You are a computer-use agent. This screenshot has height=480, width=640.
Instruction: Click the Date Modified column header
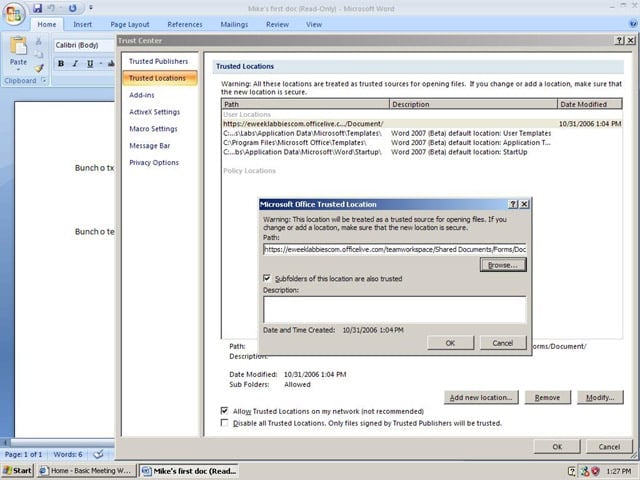point(590,104)
